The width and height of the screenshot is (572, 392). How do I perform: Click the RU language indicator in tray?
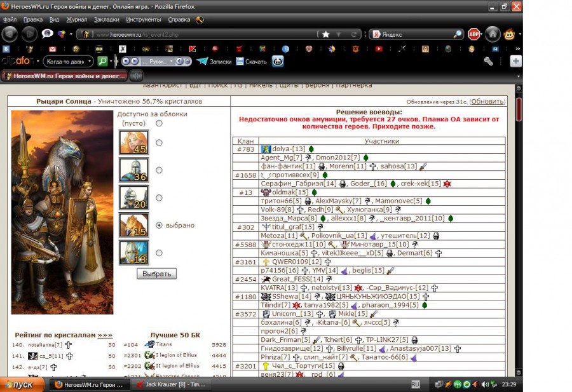coord(415,384)
